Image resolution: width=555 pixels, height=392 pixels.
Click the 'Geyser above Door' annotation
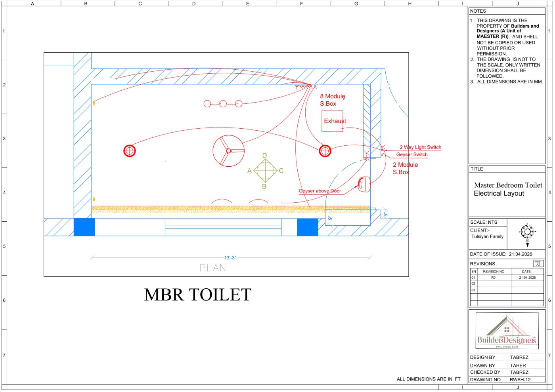pos(320,191)
